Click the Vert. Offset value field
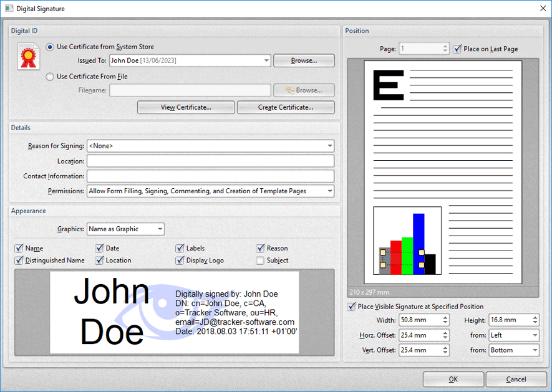This screenshot has width=552, height=392. click(x=420, y=350)
